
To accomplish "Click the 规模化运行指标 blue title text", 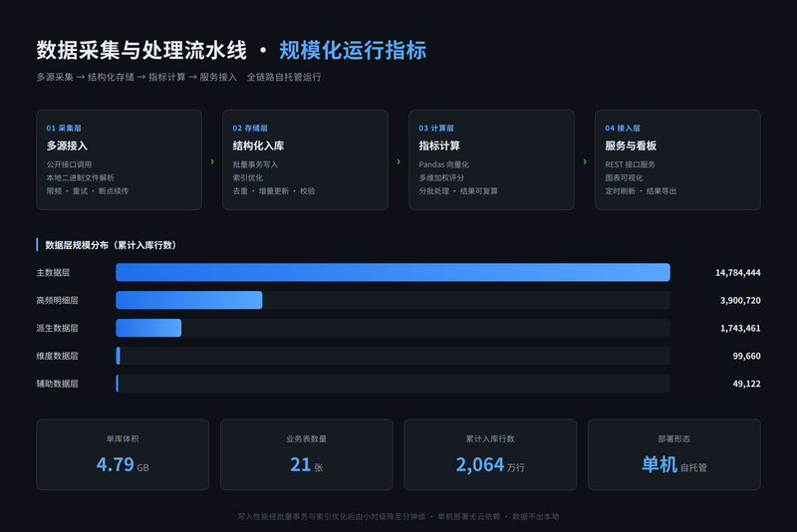I will [353, 50].
